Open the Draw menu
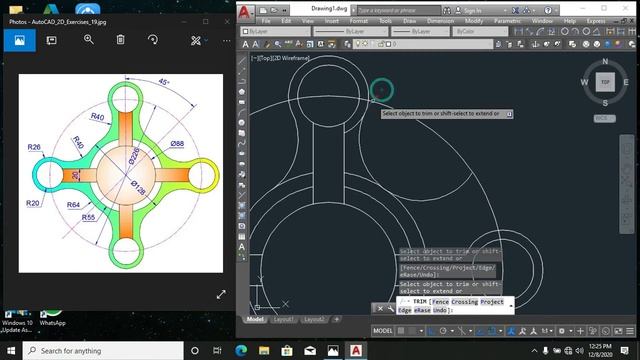Viewport: 640px width, 360px height. pyautogui.click(x=410, y=21)
